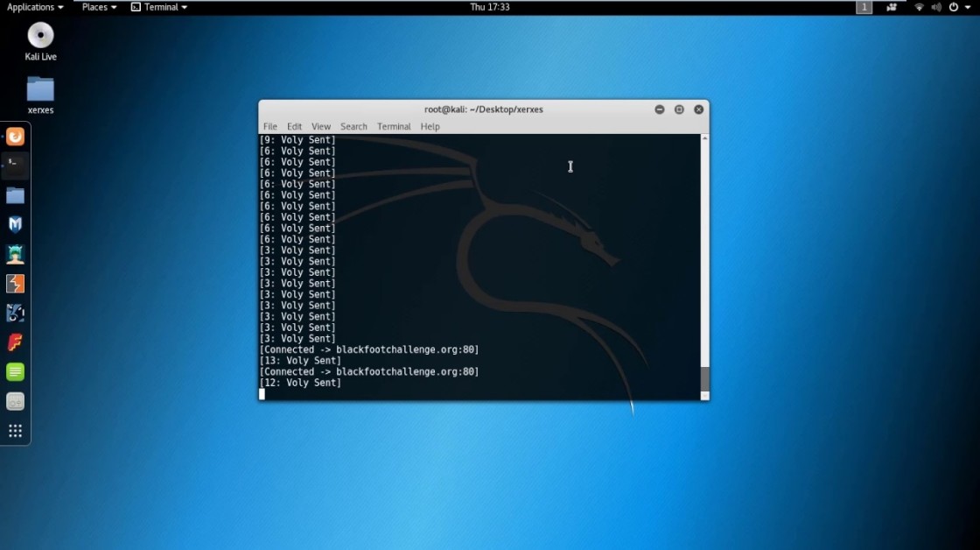Viewport: 980px width, 550px height.
Task: Open the Terminal app menu in top bar
Action: [159, 7]
